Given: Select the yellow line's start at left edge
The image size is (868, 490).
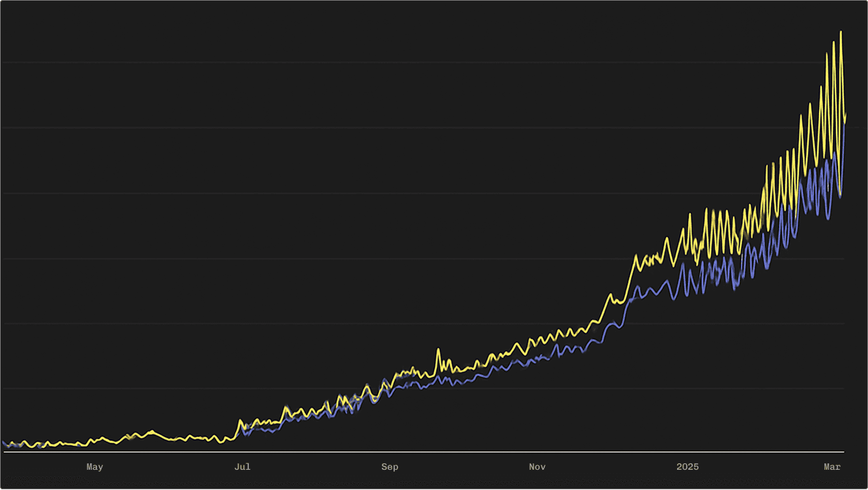Looking at the screenshot, I should (x=4, y=442).
